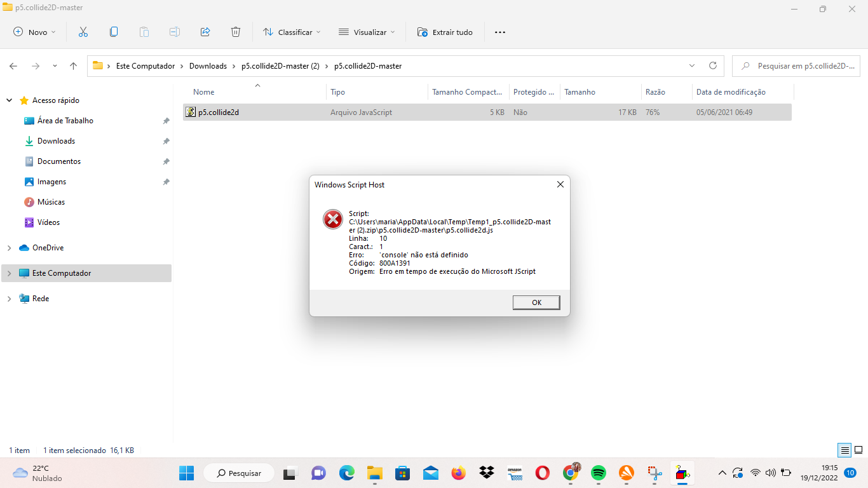
Task: Select the p5.collide2d JavaScript file
Action: [x=487, y=112]
